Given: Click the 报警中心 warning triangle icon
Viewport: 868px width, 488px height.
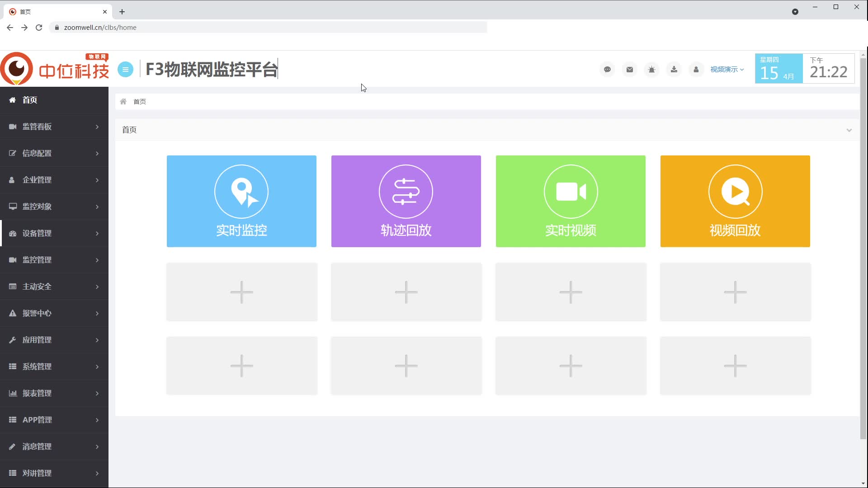Looking at the screenshot, I should [13, 313].
